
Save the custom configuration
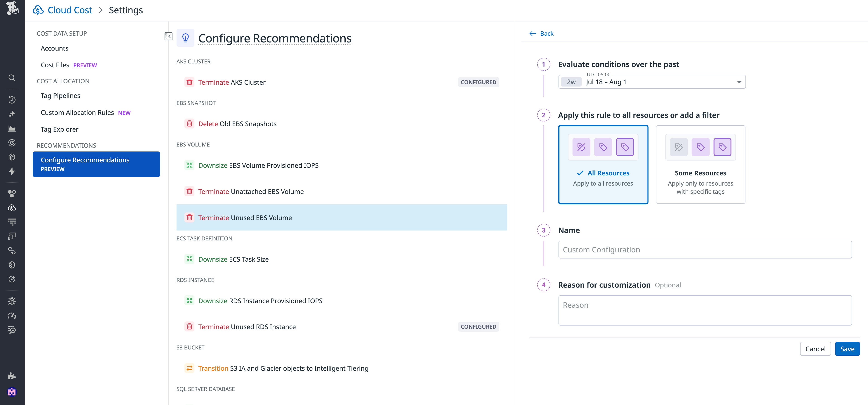847,348
